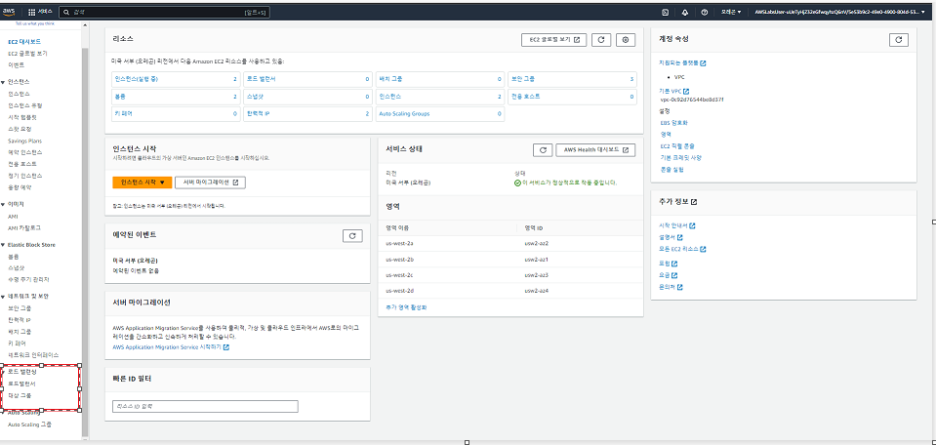Collapse the 로드 밸런싱 sidebar section
This screenshot has height=445, width=936.
pyautogui.click(x=4, y=372)
